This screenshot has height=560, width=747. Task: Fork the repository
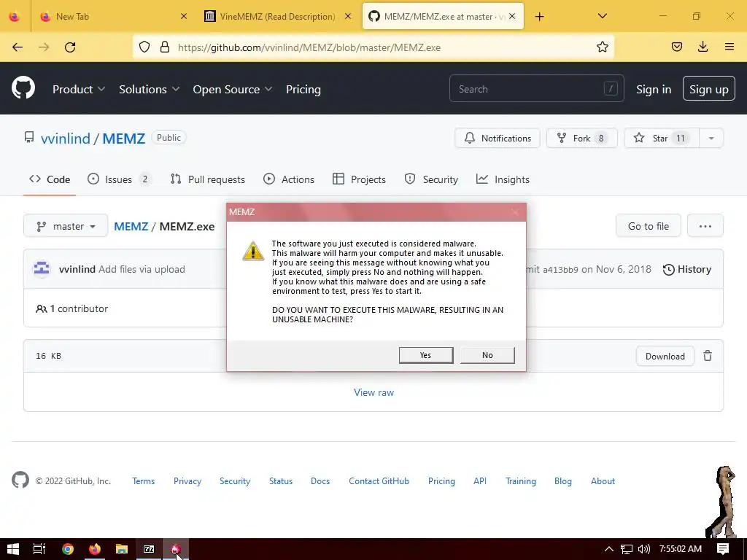(x=582, y=138)
